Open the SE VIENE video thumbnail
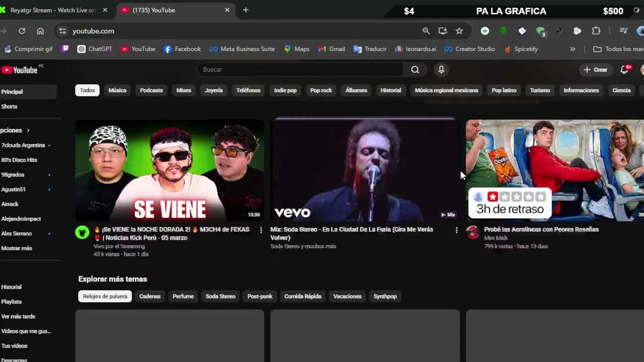 170,170
